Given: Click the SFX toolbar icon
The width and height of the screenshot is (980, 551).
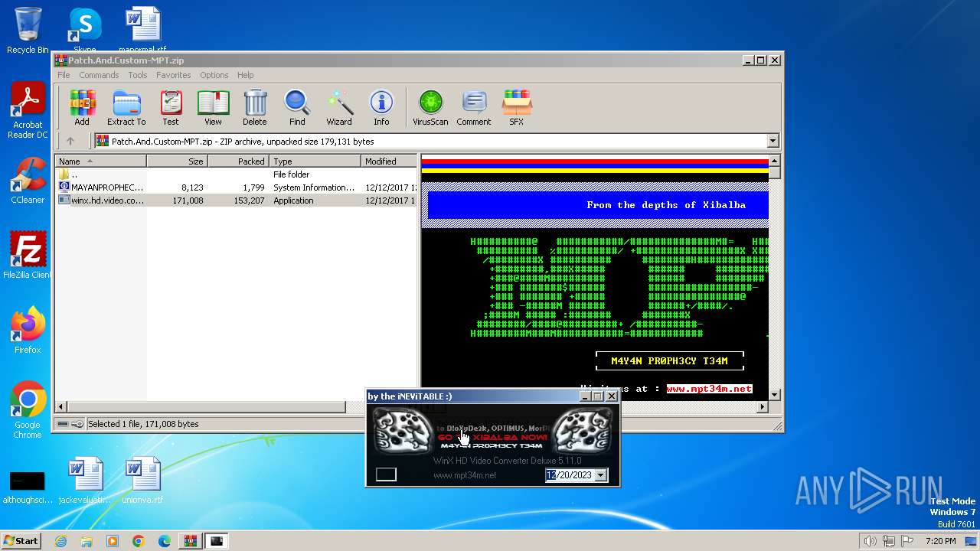Looking at the screenshot, I should pyautogui.click(x=517, y=107).
